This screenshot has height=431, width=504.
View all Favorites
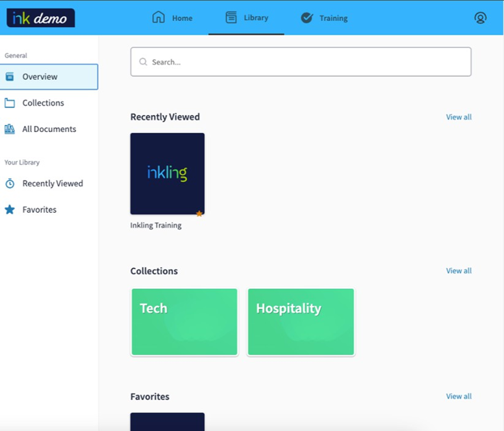pos(459,396)
